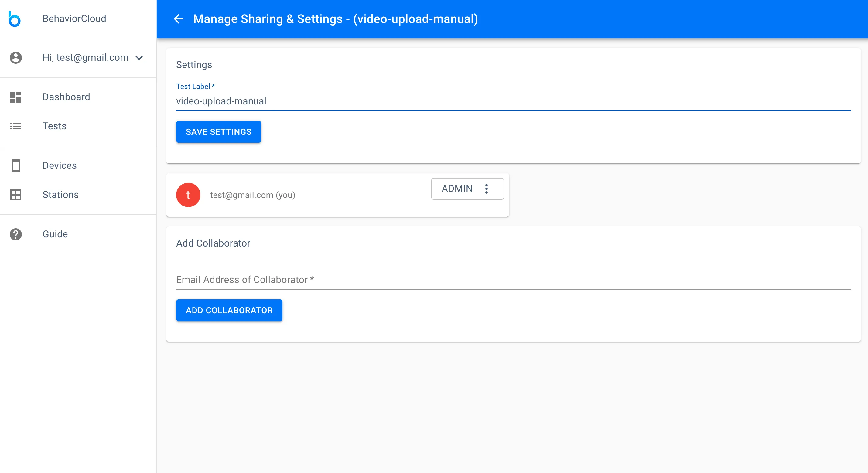Click the red 't' user avatar
Screen dimensions: 868x473
tap(188, 195)
